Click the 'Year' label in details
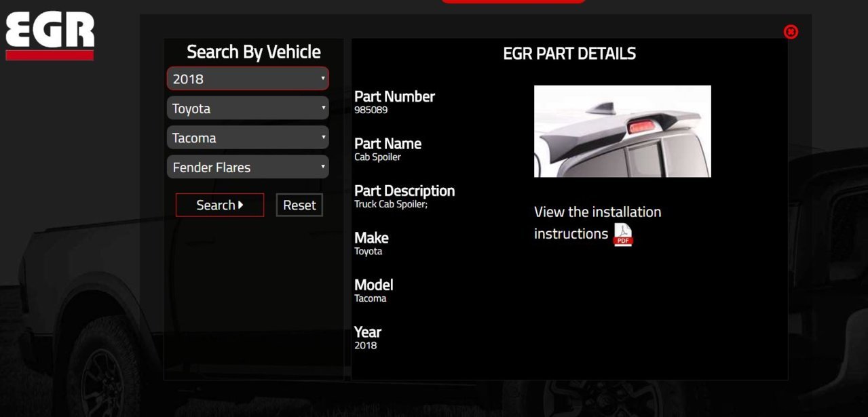 pyautogui.click(x=368, y=332)
